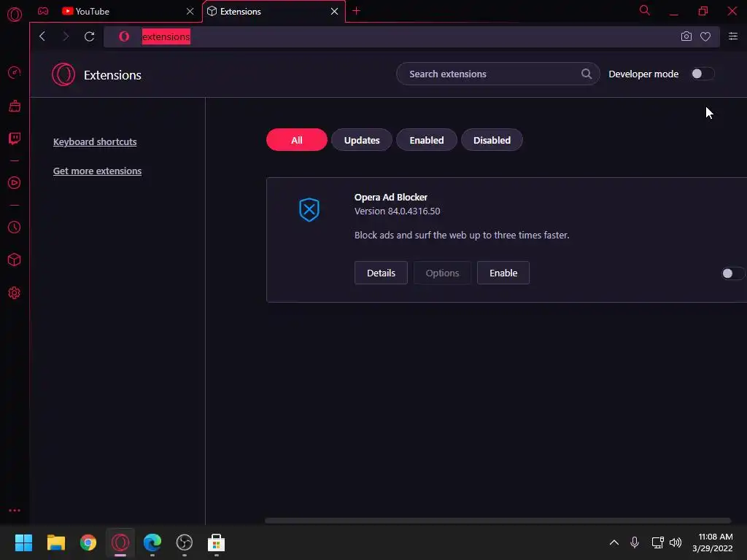The height and width of the screenshot is (560, 747).
Task: Open Player sidebar icon
Action: [15, 183]
